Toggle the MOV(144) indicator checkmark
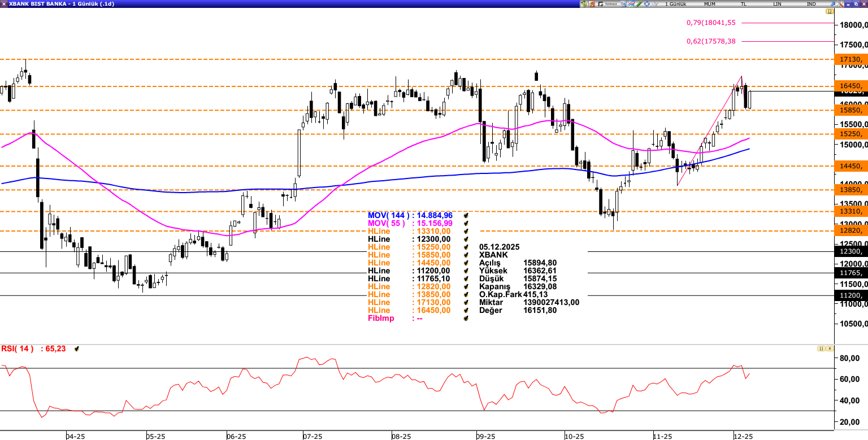Viewport: 868px width, 440px height. (467, 216)
